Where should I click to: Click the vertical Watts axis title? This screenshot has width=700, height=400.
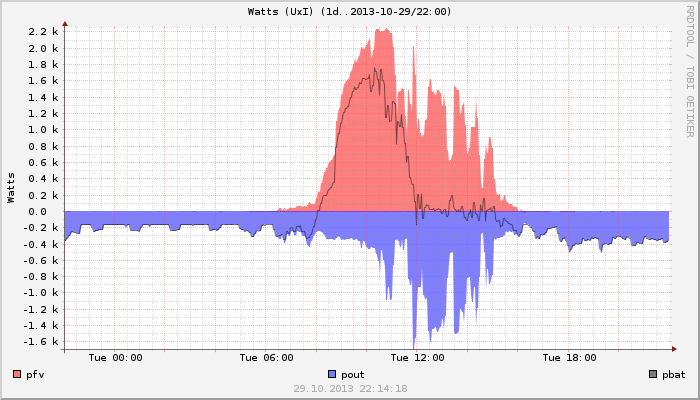[x=11, y=188]
